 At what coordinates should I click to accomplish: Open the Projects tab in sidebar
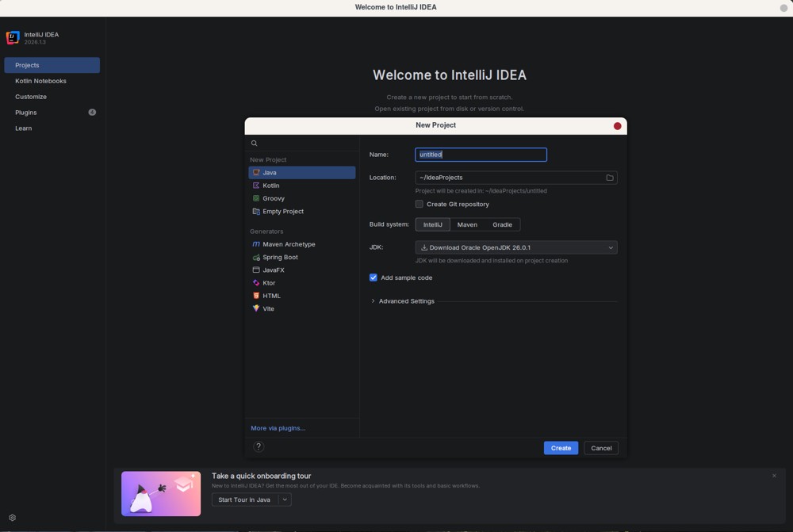point(52,65)
